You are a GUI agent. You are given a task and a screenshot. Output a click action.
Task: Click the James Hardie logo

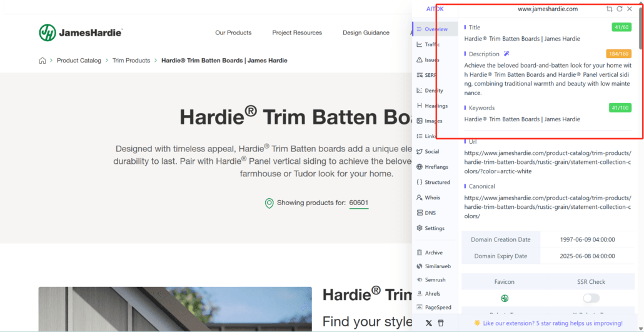[x=81, y=33]
